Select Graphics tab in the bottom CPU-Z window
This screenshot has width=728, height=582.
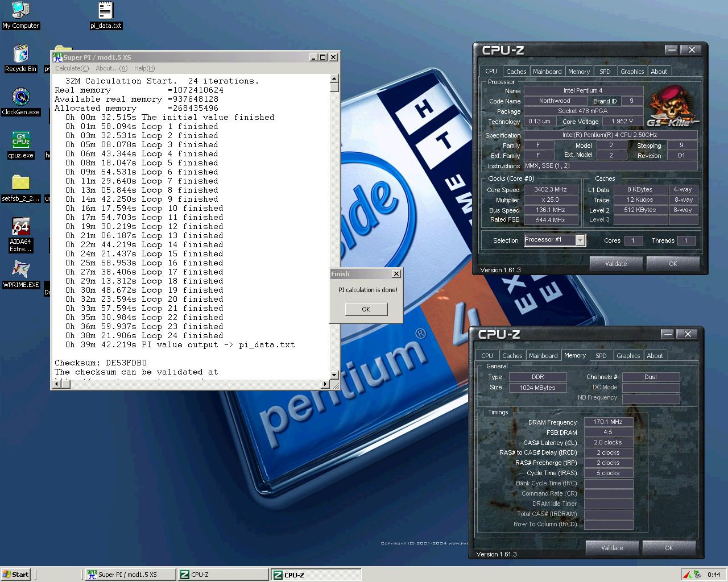628,356
